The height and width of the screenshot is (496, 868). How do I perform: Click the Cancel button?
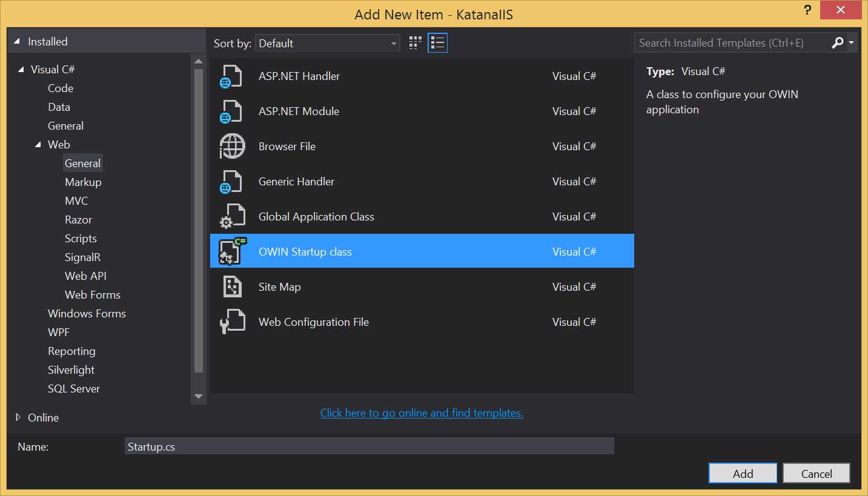tap(817, 474)
